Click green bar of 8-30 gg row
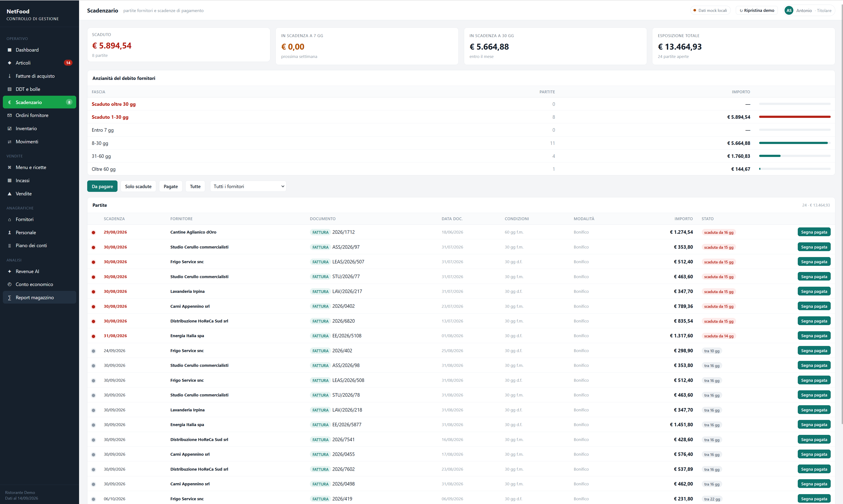 [793, 143]
